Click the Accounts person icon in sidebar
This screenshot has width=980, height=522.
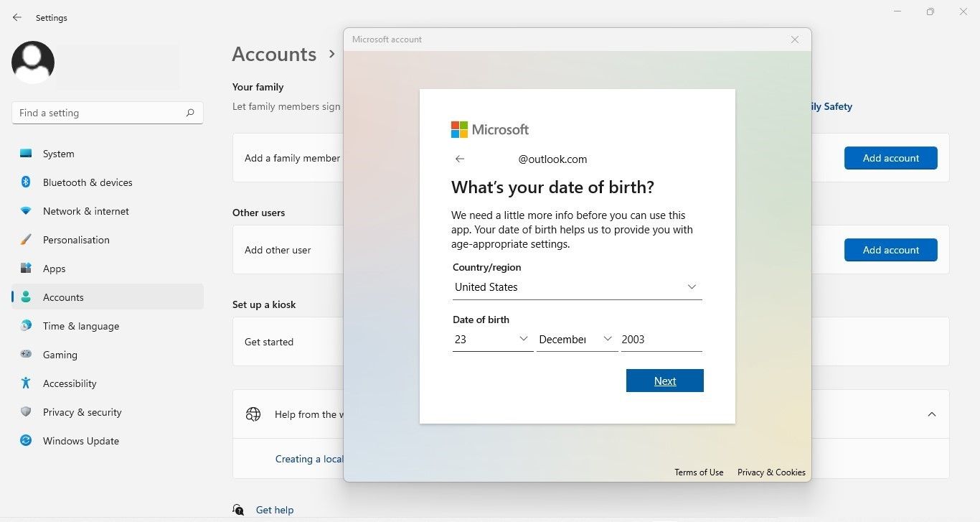26,297
